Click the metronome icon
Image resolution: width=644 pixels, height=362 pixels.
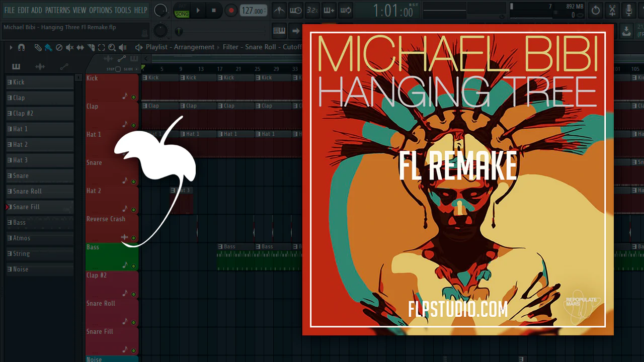[x=279, y=11]
